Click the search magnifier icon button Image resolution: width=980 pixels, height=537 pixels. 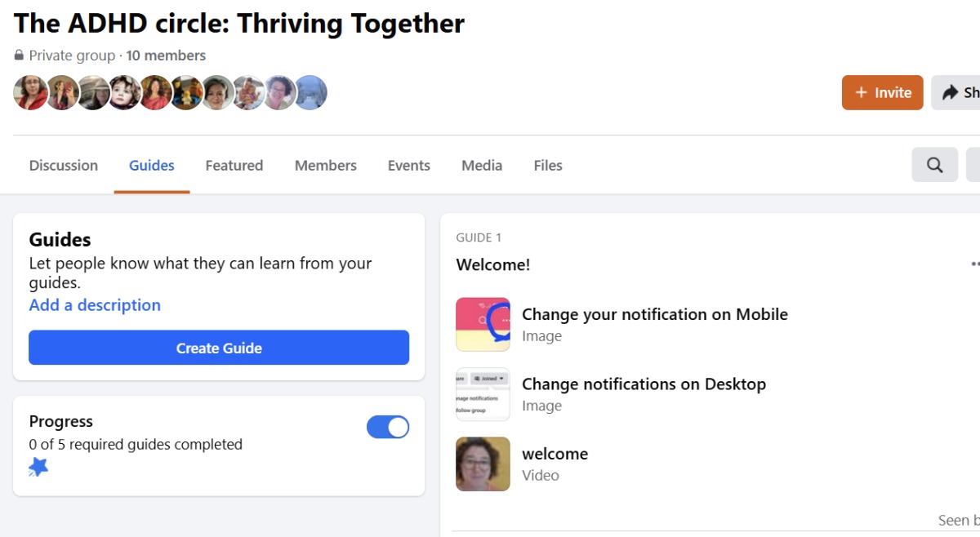pos(934,165)
